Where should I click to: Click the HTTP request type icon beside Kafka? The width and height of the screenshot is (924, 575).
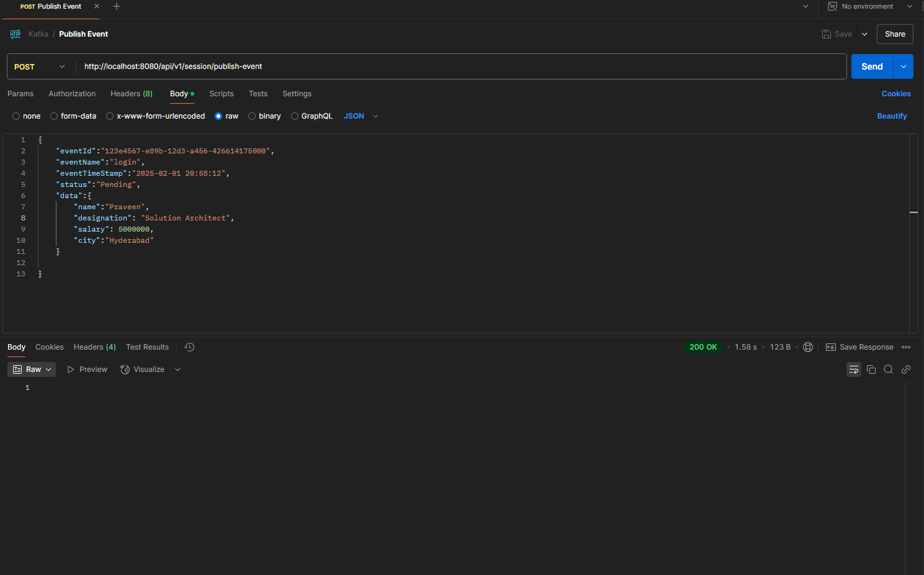16,34
